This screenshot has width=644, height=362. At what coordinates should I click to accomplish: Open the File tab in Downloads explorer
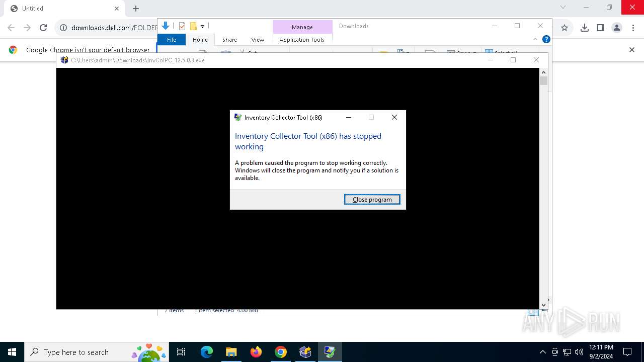point(172,40)
